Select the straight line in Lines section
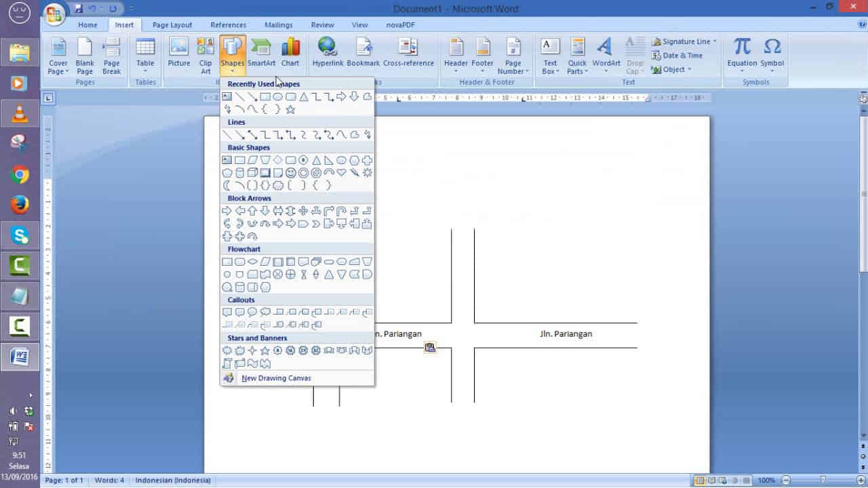The width and height of the screenshot is (868, 488). point(227,135)
